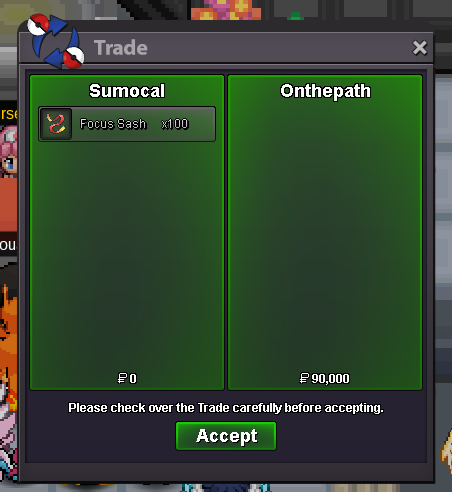Click the pink-haired character sprite behind window

point(8,152)
